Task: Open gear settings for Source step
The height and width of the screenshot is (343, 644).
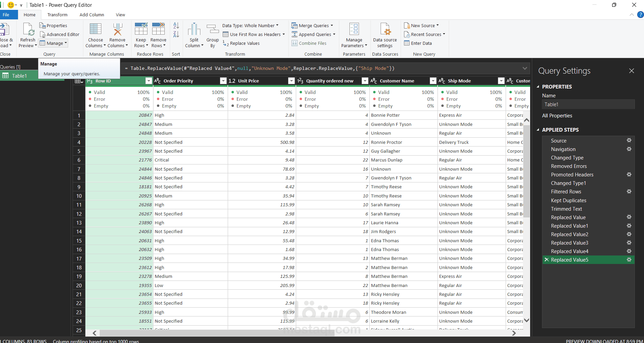Action: [x=629, y=140]
